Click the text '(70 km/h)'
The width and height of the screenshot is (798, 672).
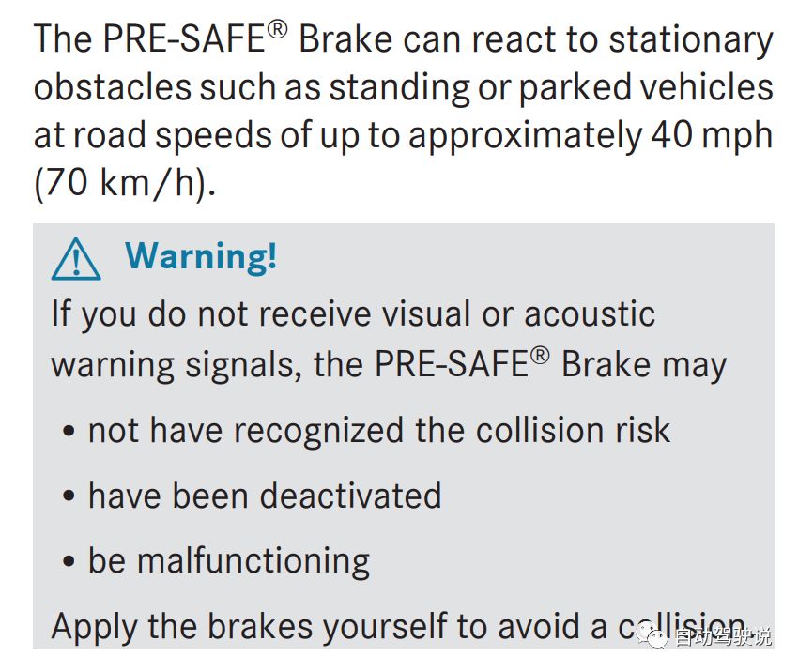[x=121, y=183]
